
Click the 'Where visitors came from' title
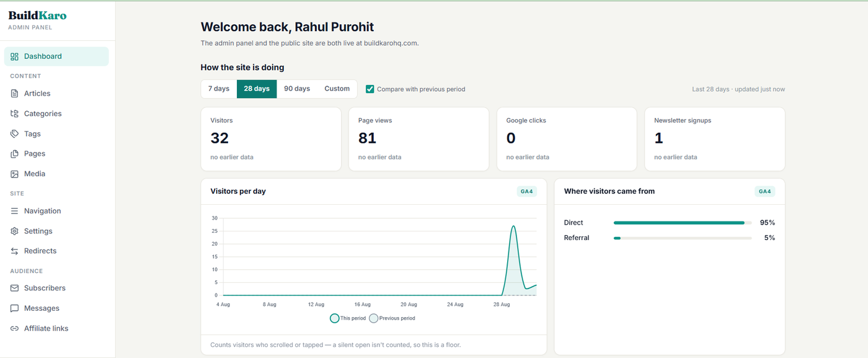click(x=609, y=192)
